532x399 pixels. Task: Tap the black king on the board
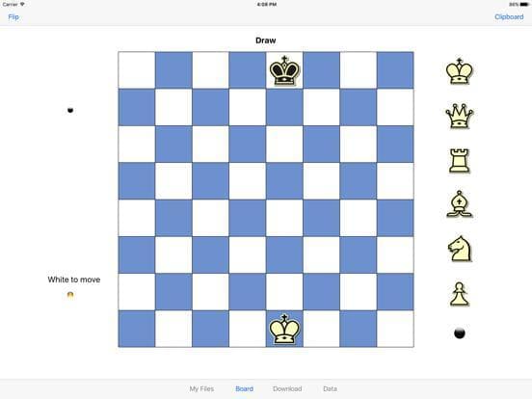pyautogui.click(x=284, y=70)
